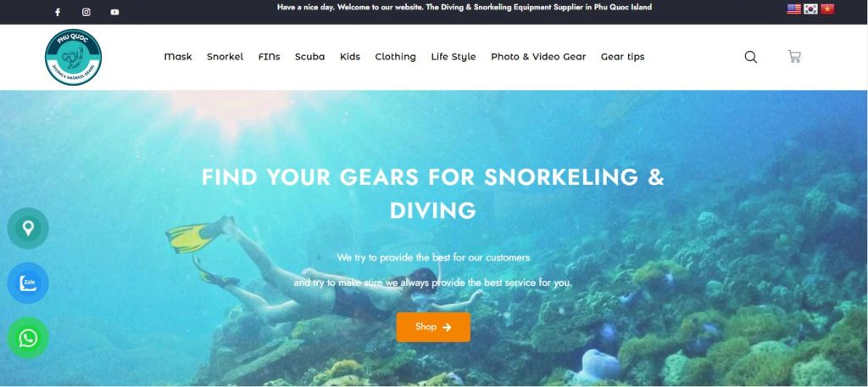This screenshot has height=387, width=868.
Task: Open the Instagram social icon
Action: coord(86,12)
